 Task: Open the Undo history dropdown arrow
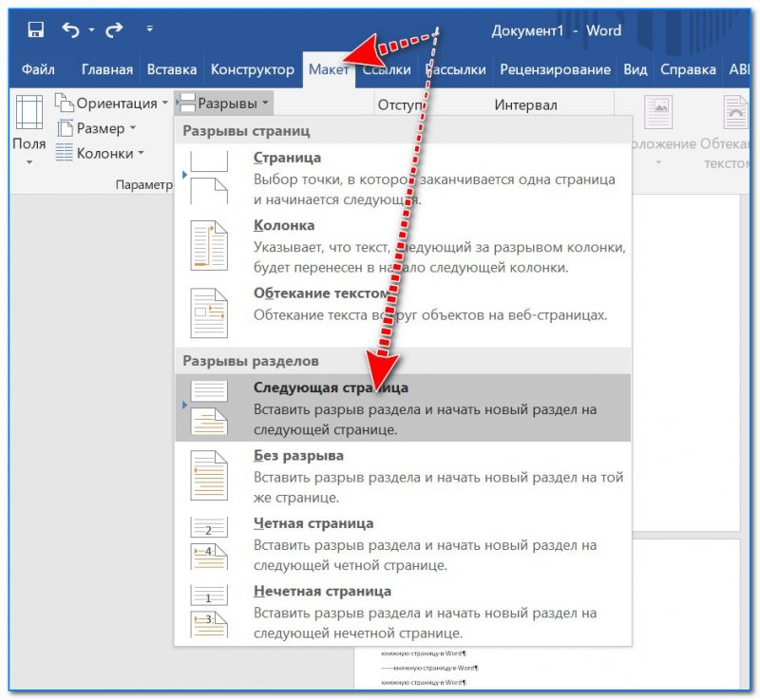tap(91, 30)
